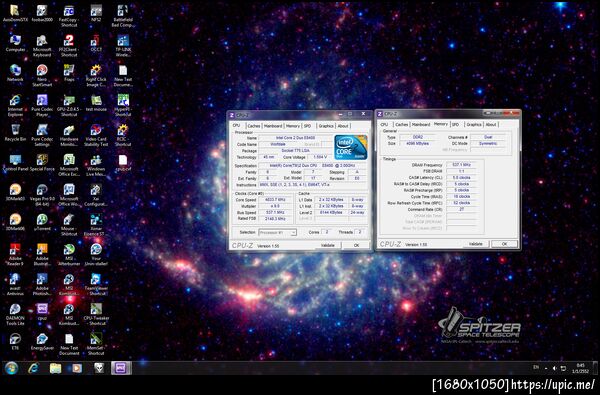
Task: Open the MemSet shortcut icon
Action: coord(96,344)
